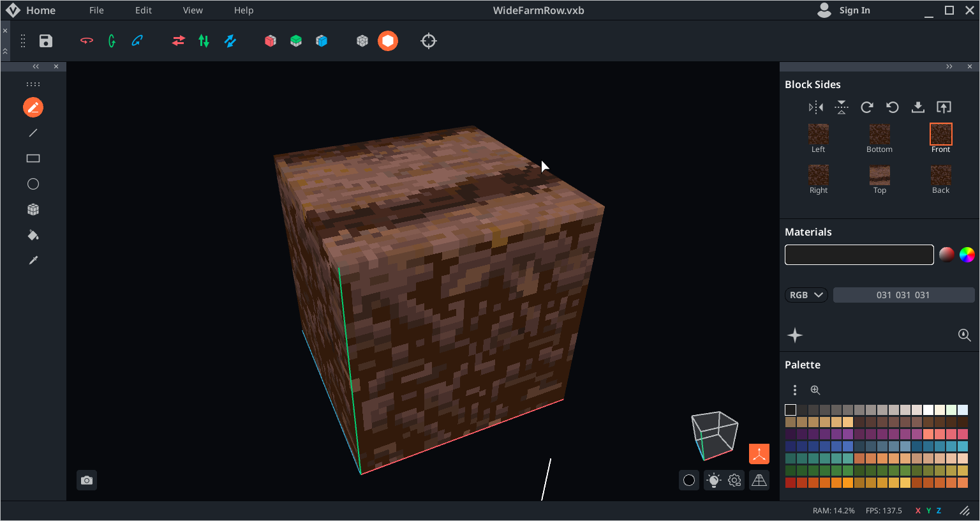Open the File menu
This screenshot has width=980, height=521.
click(x=96, y=10)
